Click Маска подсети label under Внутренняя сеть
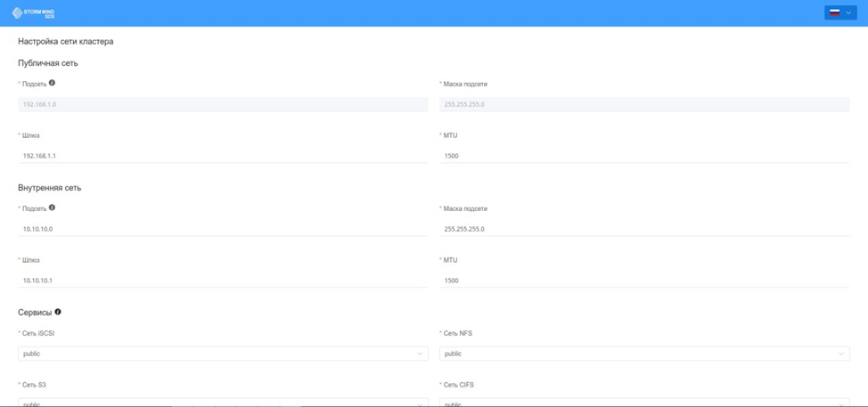This screenshot has width=868, height=407. (465, 208)
